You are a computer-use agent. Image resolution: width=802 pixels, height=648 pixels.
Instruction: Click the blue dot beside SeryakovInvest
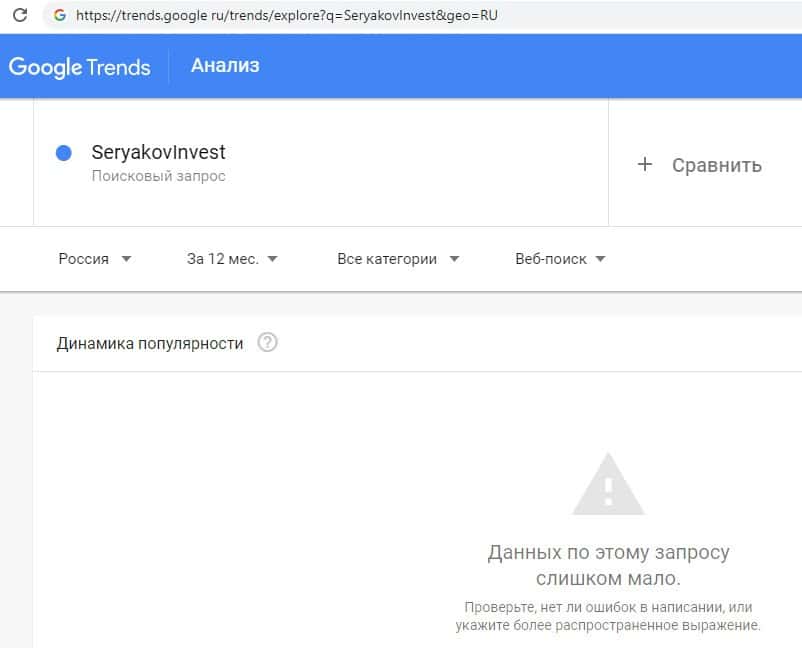64,153
